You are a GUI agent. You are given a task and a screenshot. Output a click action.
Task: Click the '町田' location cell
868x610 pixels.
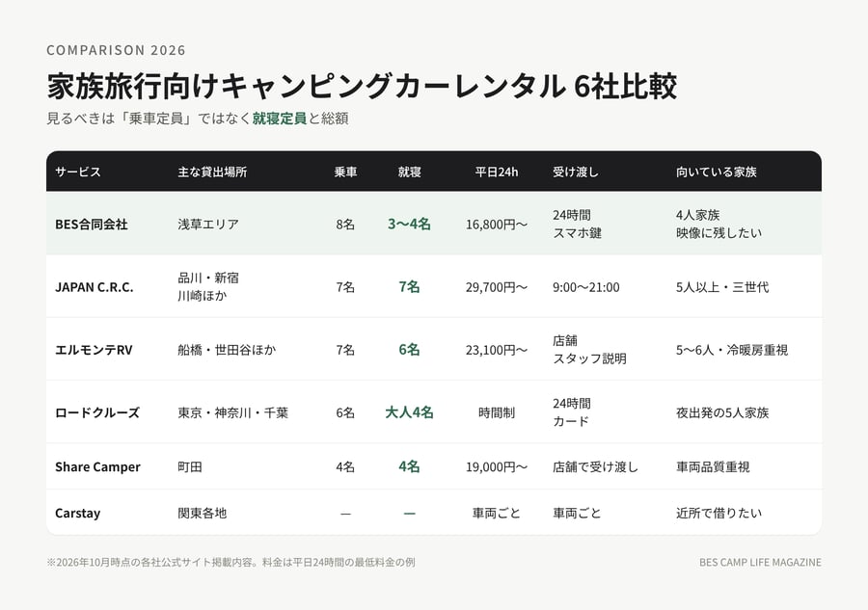click(190, 466)
